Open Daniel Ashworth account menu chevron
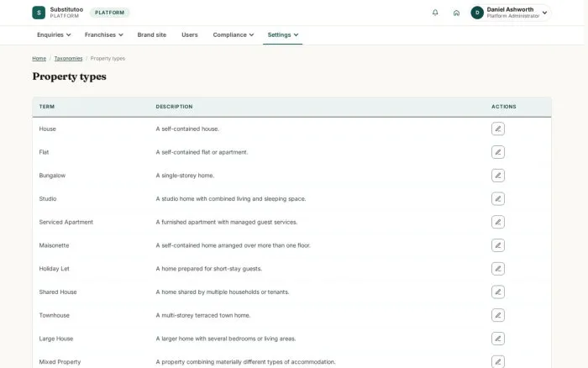 (544, 13)
